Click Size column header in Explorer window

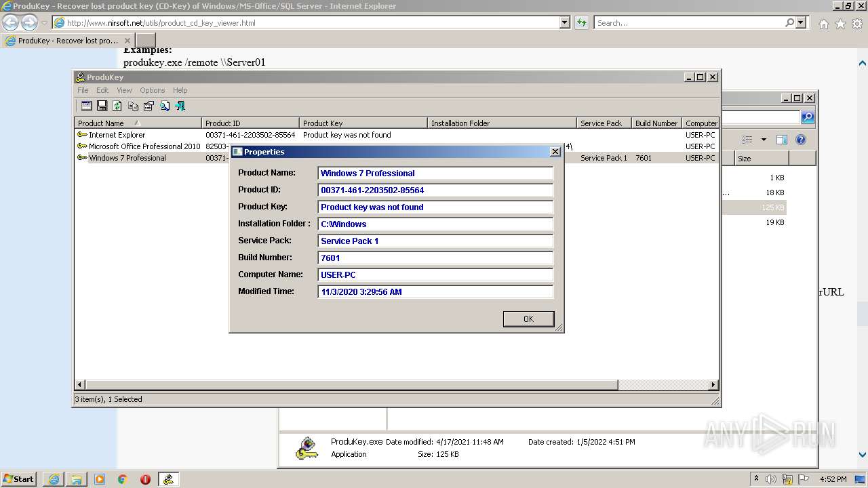(762, 158)
